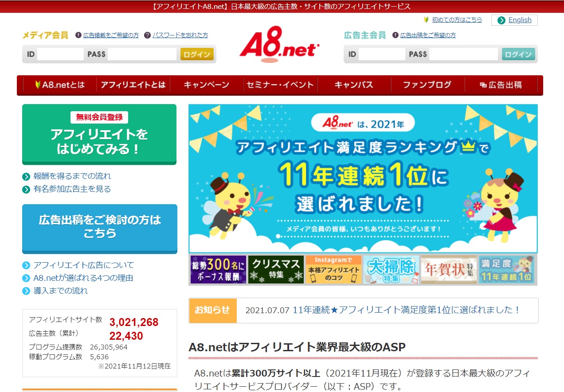Open the 広告掲載をご希望の方 link
The image size is (564, 392).
coord(111,35)
